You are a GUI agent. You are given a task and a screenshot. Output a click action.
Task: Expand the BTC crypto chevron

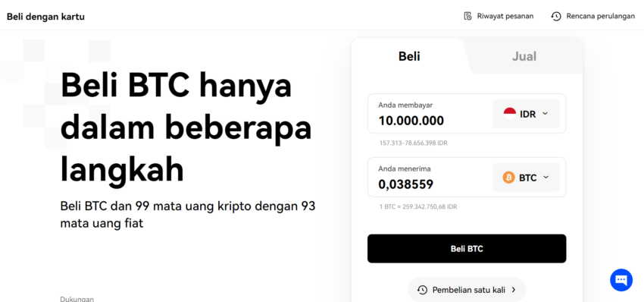pos(546,178)
